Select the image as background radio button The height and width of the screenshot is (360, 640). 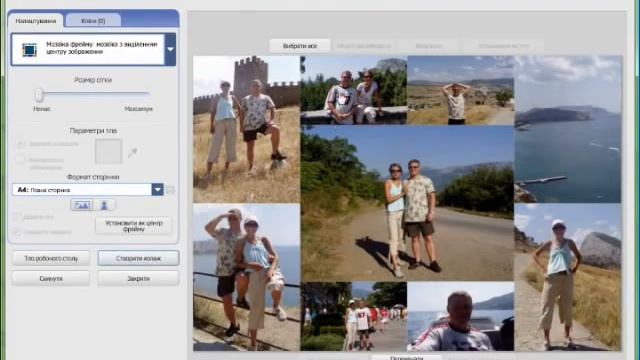(20, 160)
